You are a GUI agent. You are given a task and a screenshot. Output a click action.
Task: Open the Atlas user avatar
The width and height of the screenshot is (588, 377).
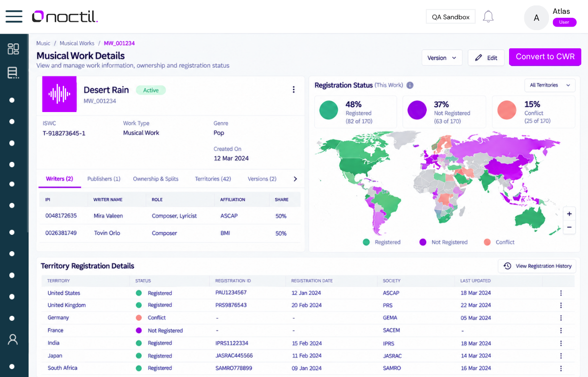536,18
